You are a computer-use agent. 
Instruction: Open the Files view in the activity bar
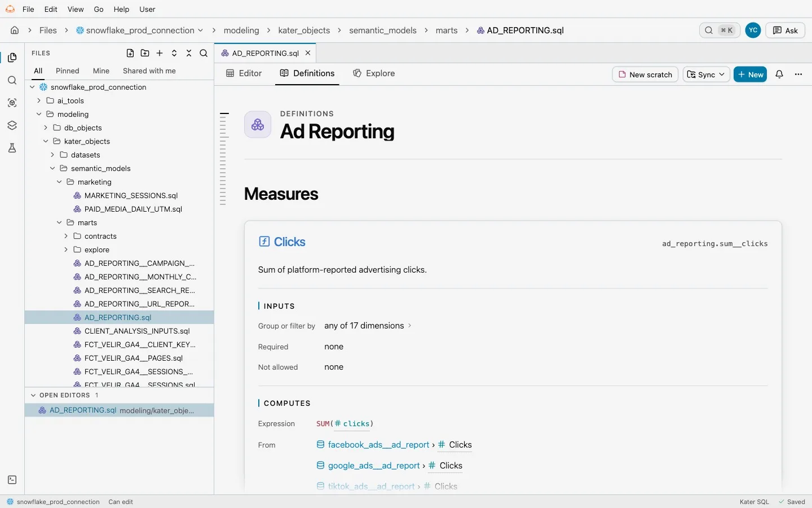click(12, 58)
